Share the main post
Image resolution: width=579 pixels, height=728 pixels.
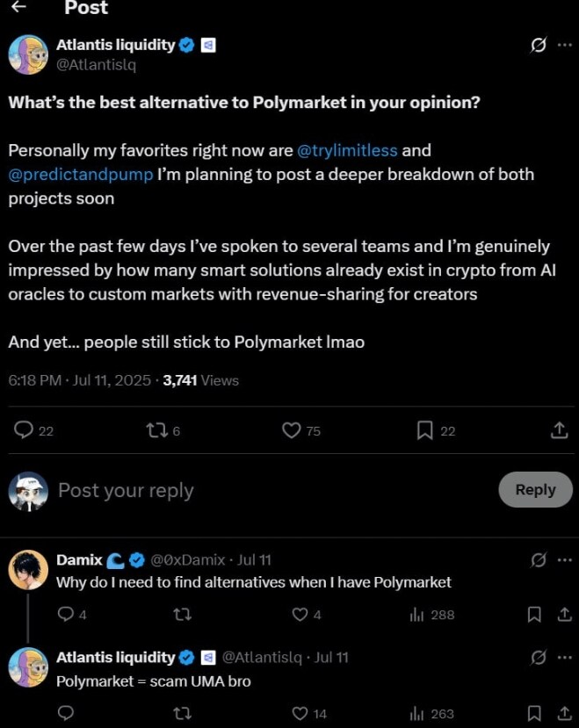coord(559,430)
